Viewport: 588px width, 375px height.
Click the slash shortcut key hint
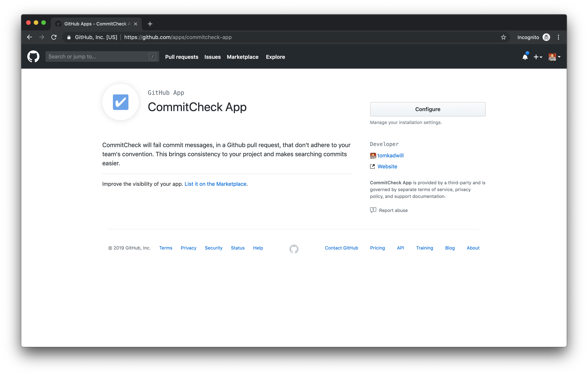pos(152,57)
